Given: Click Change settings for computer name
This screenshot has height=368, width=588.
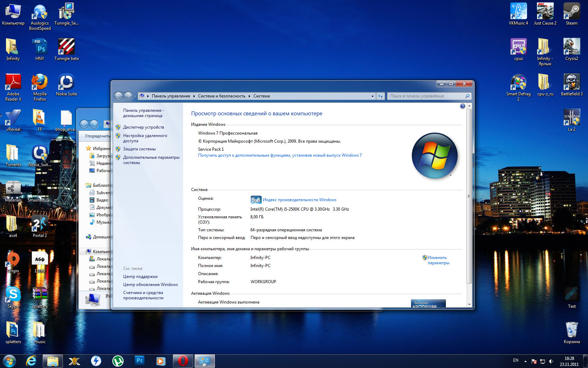Looking at the screenshot, I should (x=438, y=260).
